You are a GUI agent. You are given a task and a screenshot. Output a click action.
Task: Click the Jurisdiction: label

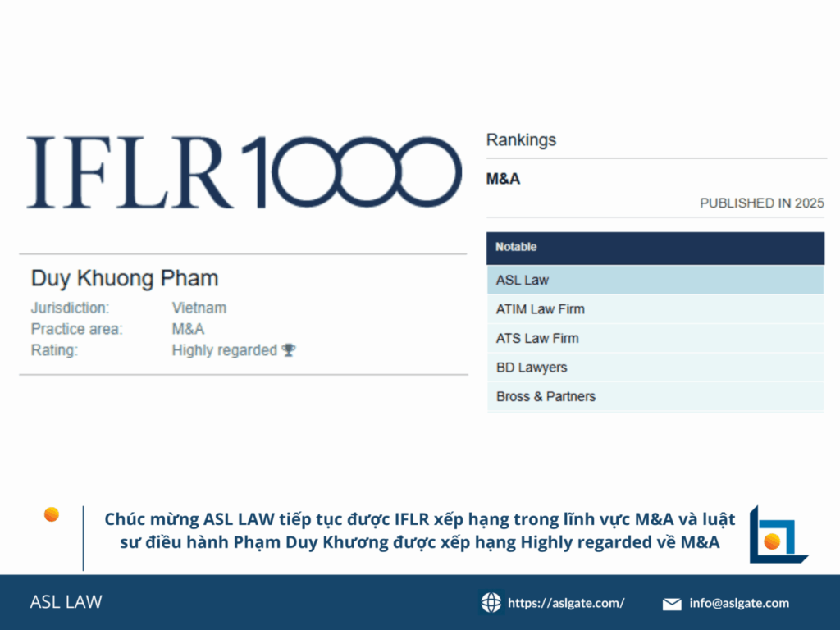(x=71, y=308)
